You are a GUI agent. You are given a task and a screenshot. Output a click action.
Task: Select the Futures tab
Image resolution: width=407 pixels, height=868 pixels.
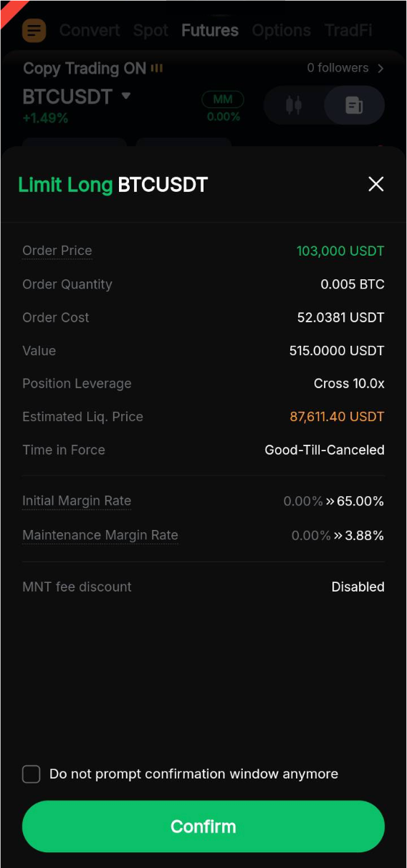(210, 30)
